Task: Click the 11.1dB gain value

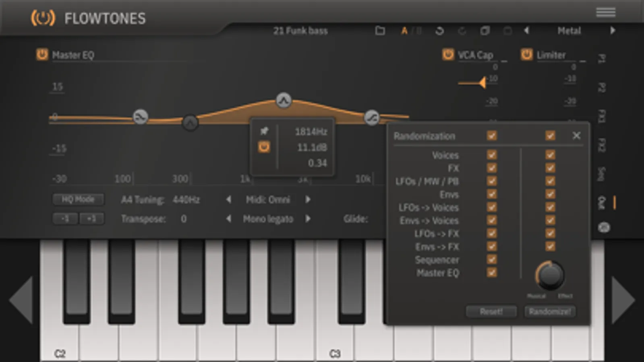Action: [312, 147]
